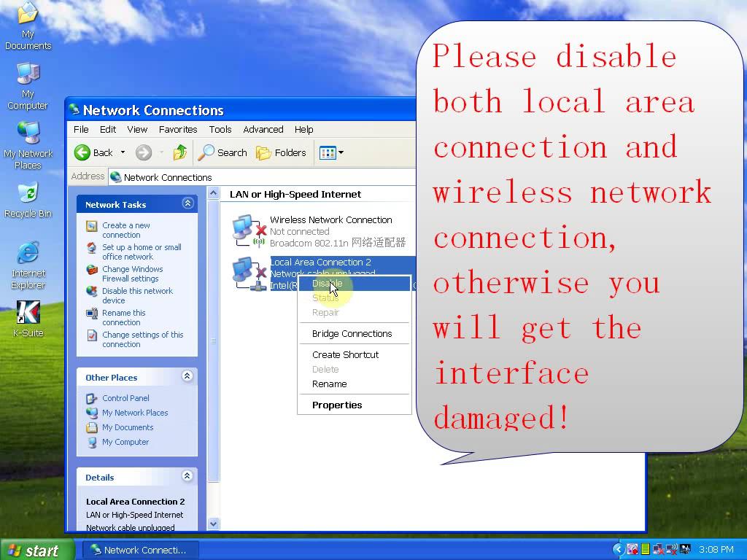Open My Computer sidebar link
747x560 pixels.
125,443
